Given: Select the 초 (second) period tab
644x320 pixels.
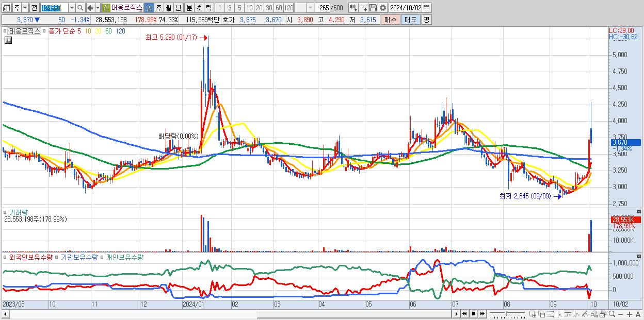Looking at the screenshot, I should (199, 8).
